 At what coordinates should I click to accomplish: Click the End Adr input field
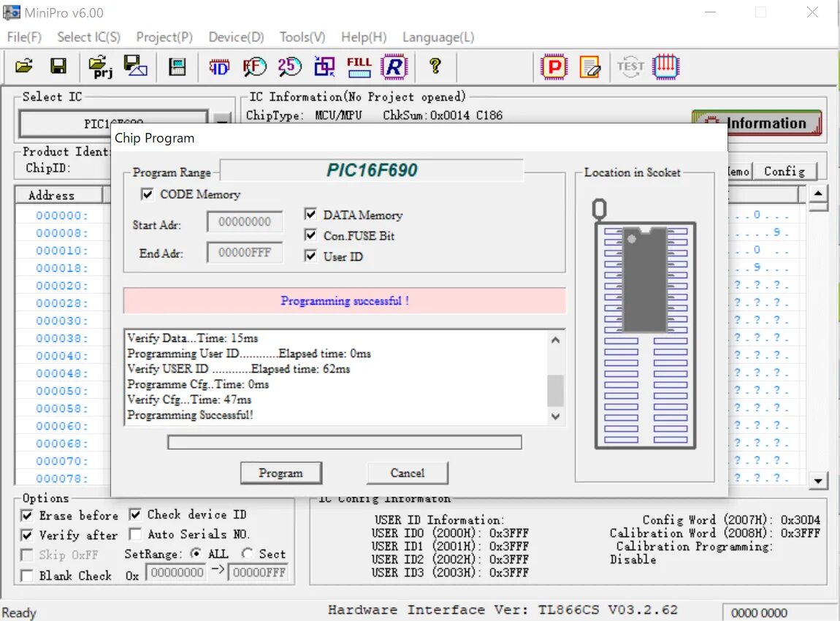click(245, 252)
